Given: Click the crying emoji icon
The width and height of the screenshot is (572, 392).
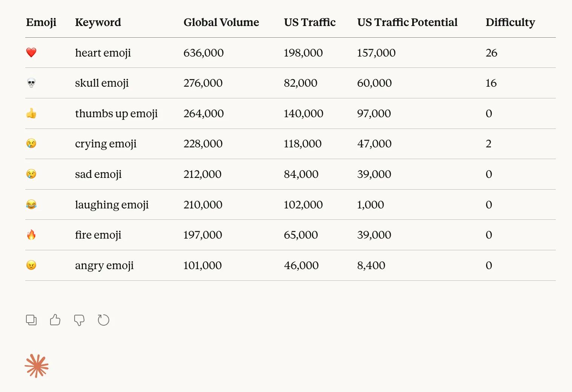Looking at the screenshot, I should (x=32, y=144).
